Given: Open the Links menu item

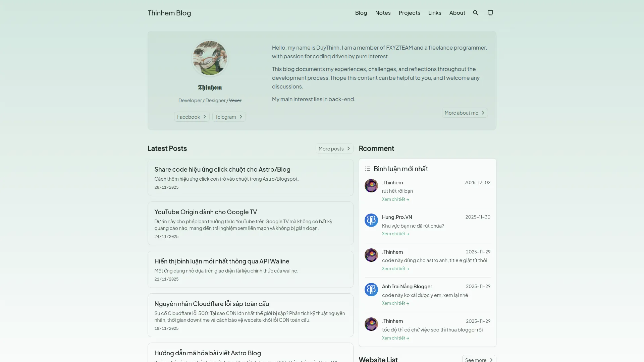Looking at the screenshot, I should (435, 13).
